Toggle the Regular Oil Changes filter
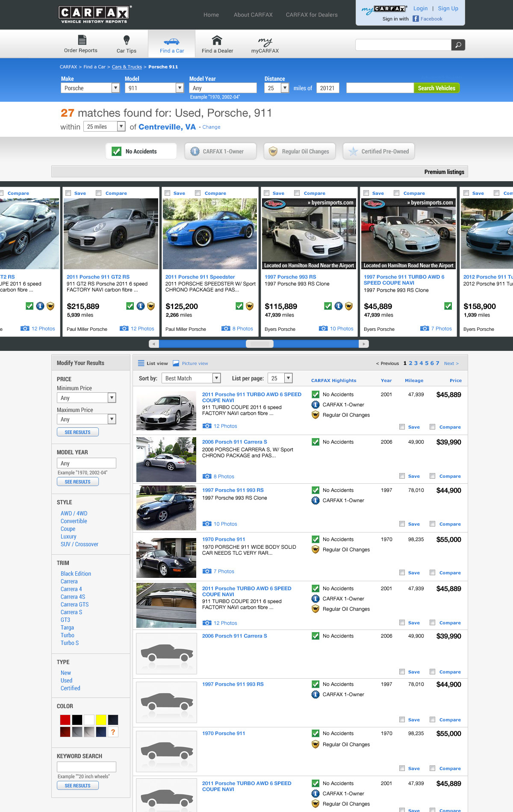513x812 pixels. 300,151
